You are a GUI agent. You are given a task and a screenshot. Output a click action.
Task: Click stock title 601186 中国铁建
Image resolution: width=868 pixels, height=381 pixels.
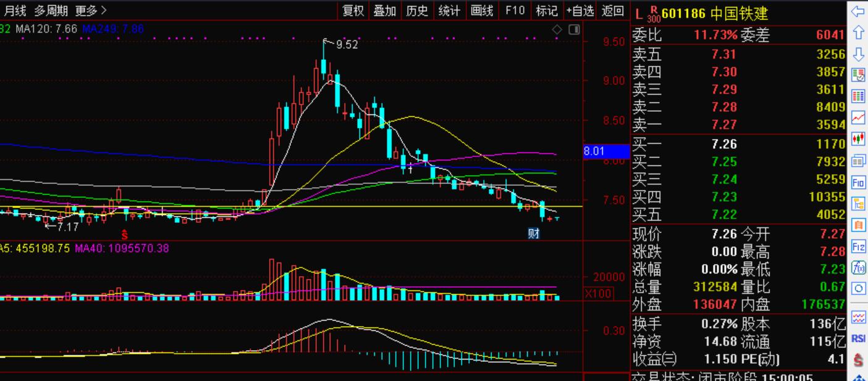pyautogui.click(x=715, y=14)
